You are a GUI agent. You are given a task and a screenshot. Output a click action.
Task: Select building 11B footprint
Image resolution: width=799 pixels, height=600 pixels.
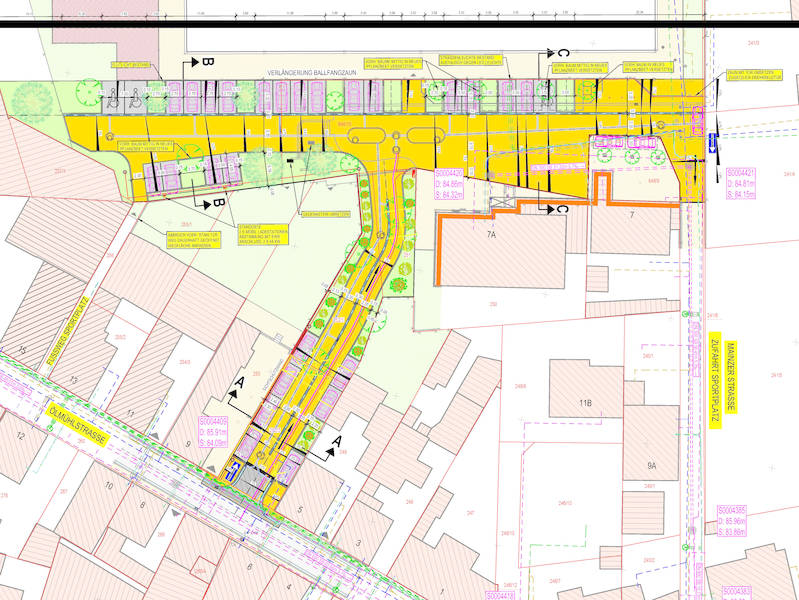(x=586, y=388)
